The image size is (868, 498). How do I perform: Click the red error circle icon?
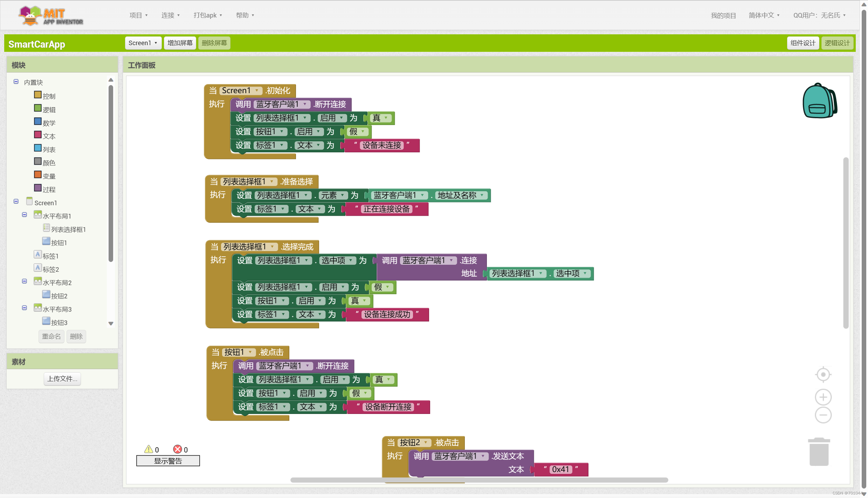pos(178,449)
